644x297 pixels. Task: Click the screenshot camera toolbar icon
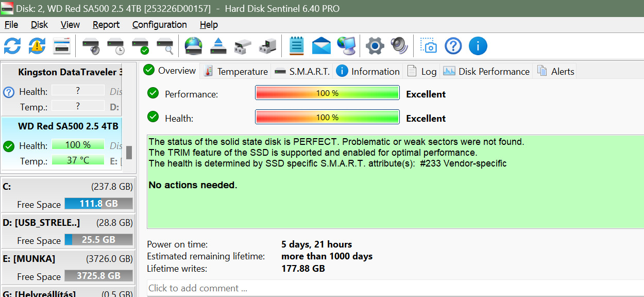(428, 46)
